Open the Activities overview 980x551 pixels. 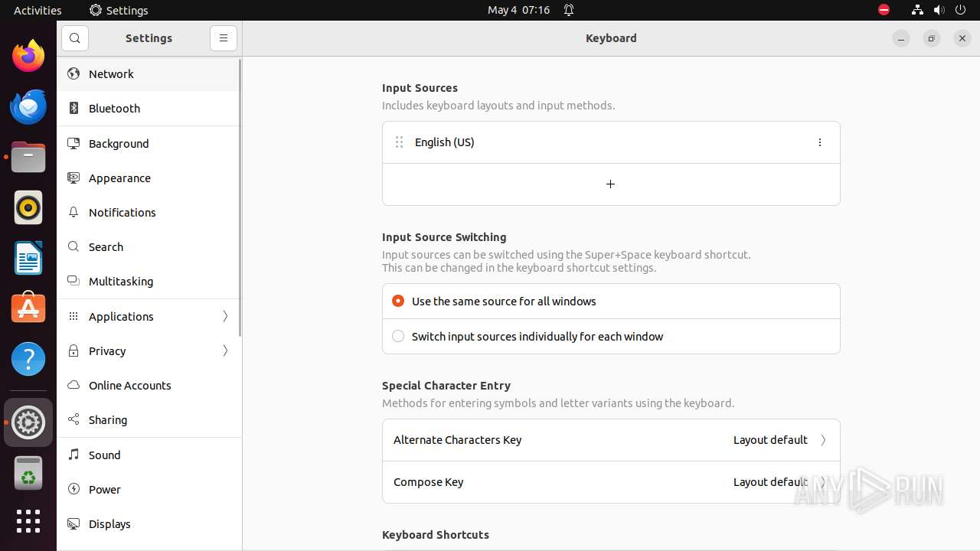(38, 10)
